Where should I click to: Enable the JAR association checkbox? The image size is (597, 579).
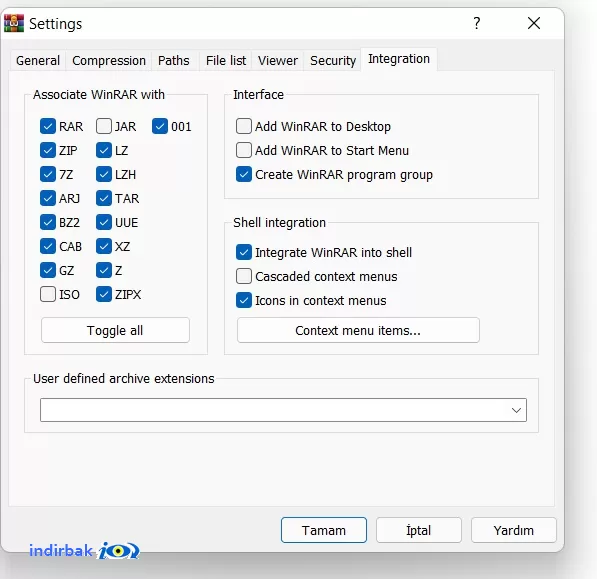tap(104, 126)
